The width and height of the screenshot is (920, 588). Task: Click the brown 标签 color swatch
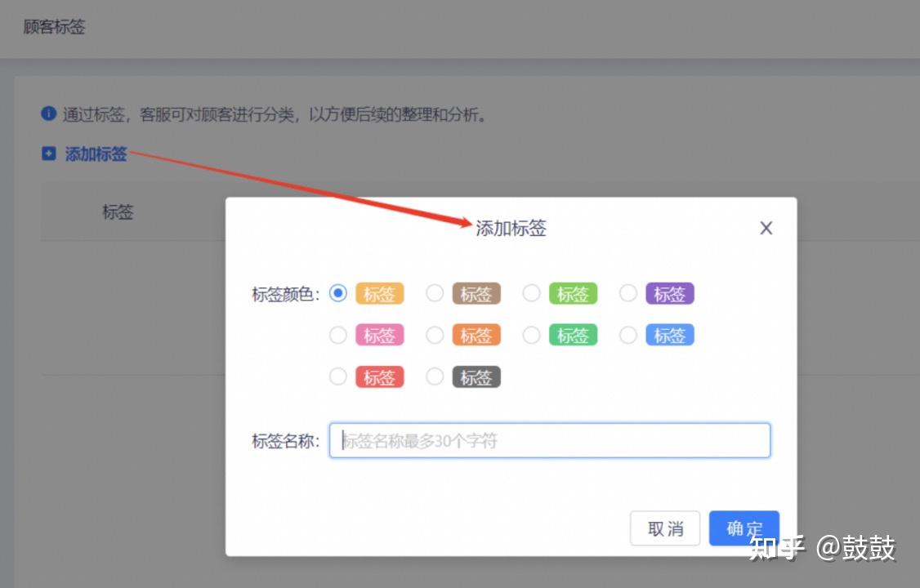pos(476,294)
